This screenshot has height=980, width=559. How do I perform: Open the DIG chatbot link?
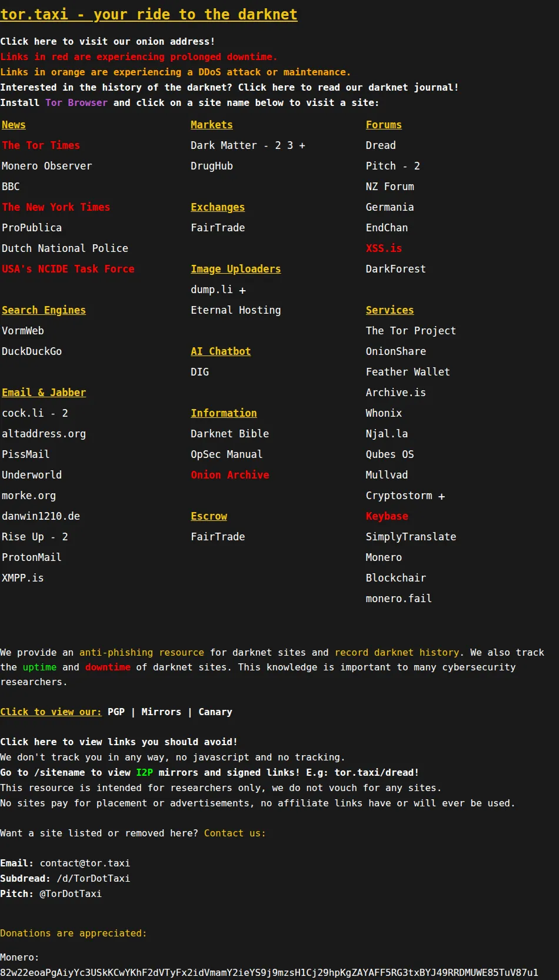pyautogui.click(x=199, y=372)
